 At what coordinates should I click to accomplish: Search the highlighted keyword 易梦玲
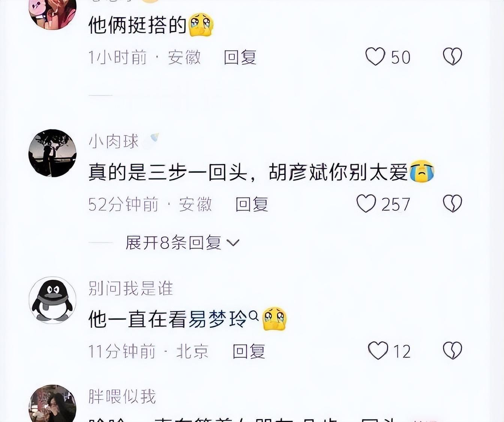[218, 319]
